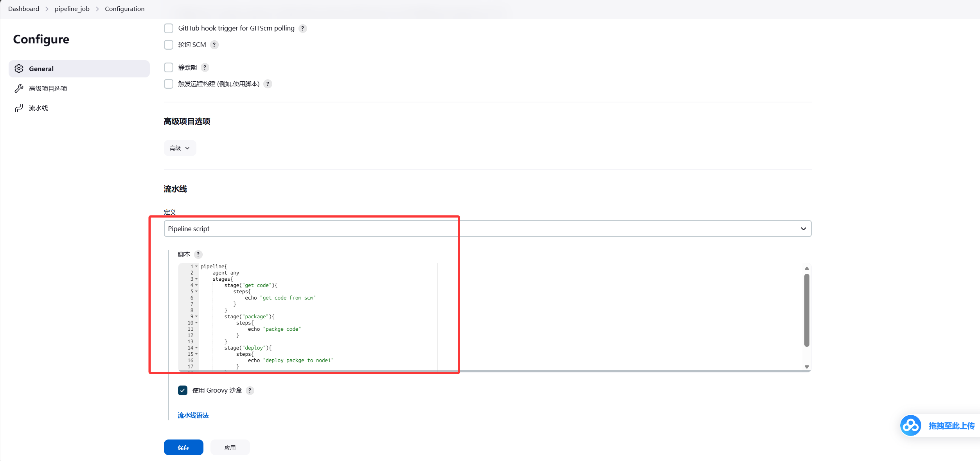Image resolution: width=980 pixels, height=461 pixels.
Task: Open the 流水线语法 link
Action: pos(193,416)
